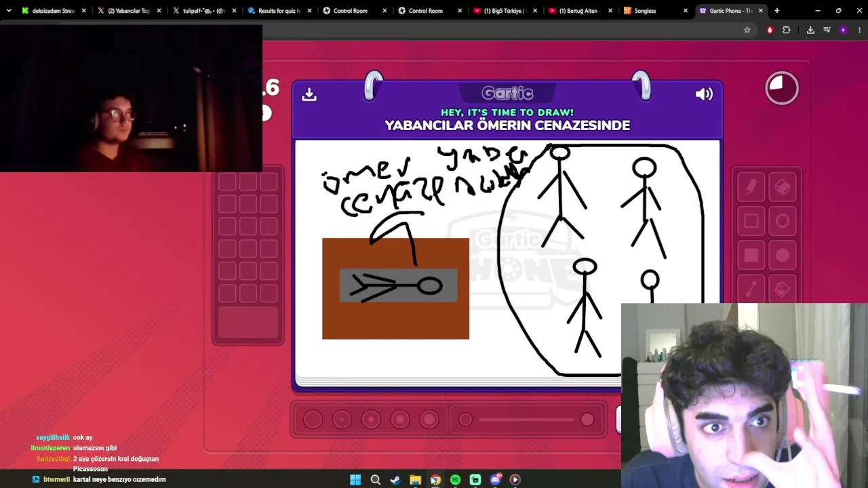Open Discord from the taskbar
The width and height of the screenshot is (868, 488).
click(x=496, y=480)
